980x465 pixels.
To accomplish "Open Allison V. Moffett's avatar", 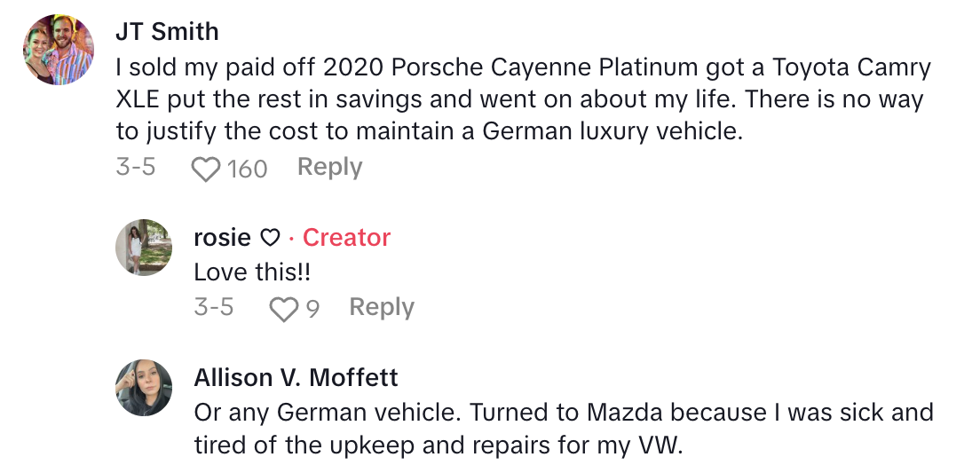I will 143,388.
